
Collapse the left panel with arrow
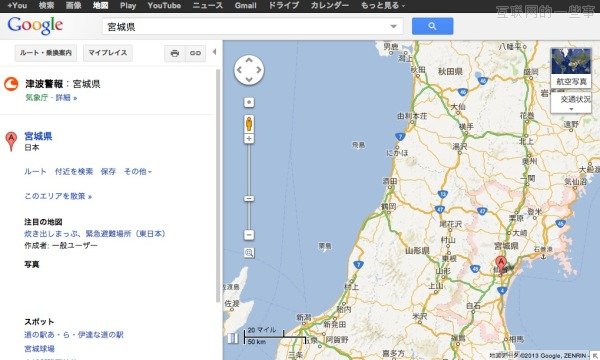tap(214, 52)
